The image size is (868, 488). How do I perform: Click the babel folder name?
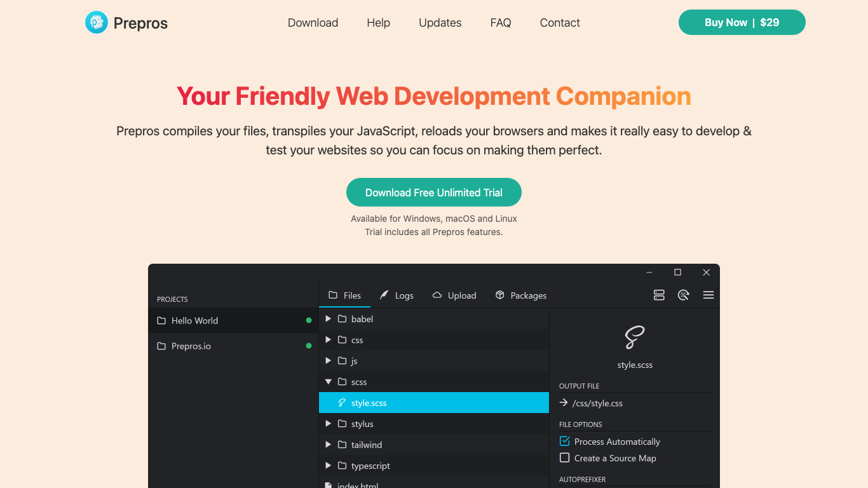pos(362,319)
